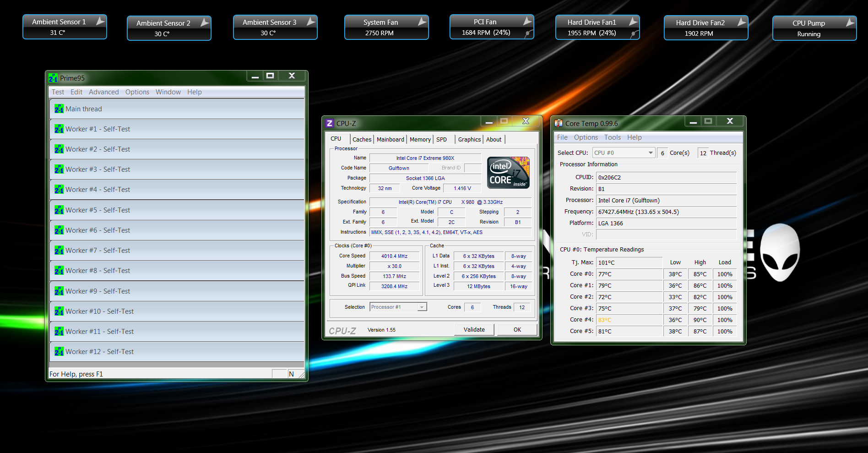Click the Instructions field in CPU-Z
Viewport: 868px width, 453px height.
click(450, 232)
